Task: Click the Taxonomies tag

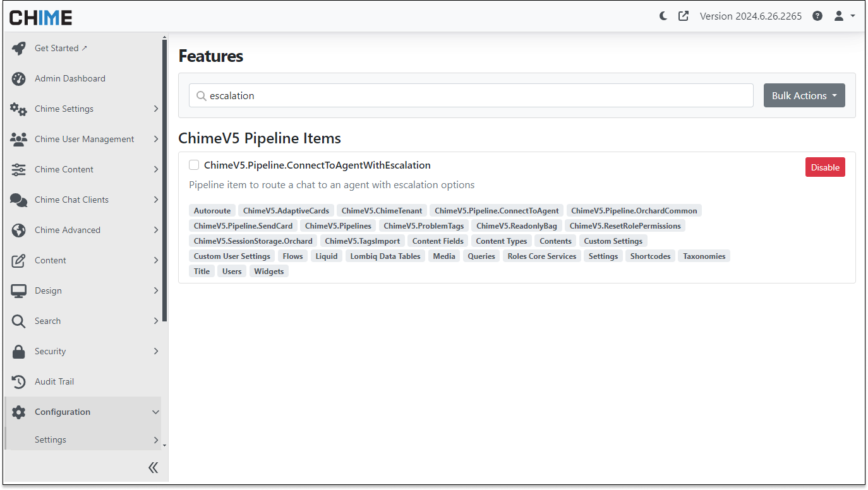Action: pyautogui.click(x=704, y=256)
